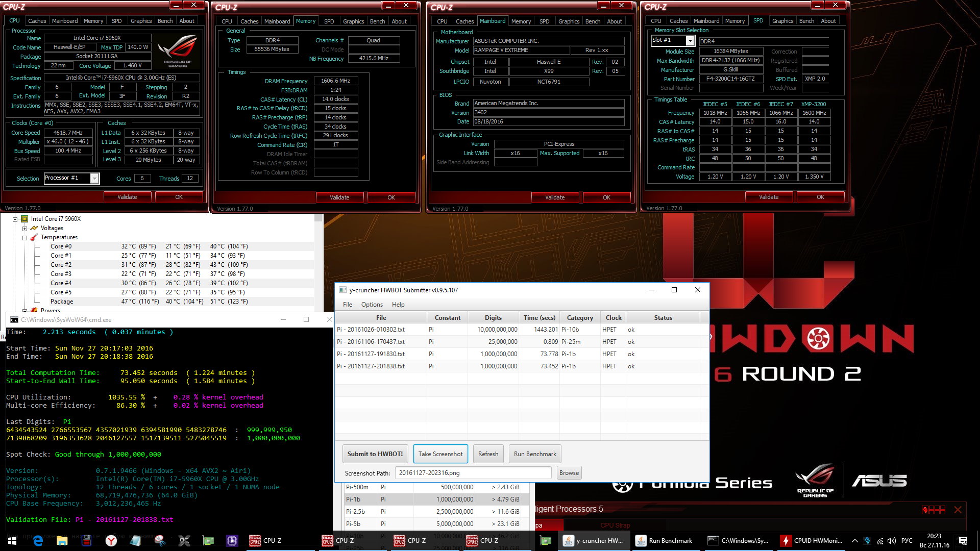Collapse the Intel Core i7 5960X tree node
Image resolution: width=980 pixels, height=551 pixels.
[x=15, y=219]
